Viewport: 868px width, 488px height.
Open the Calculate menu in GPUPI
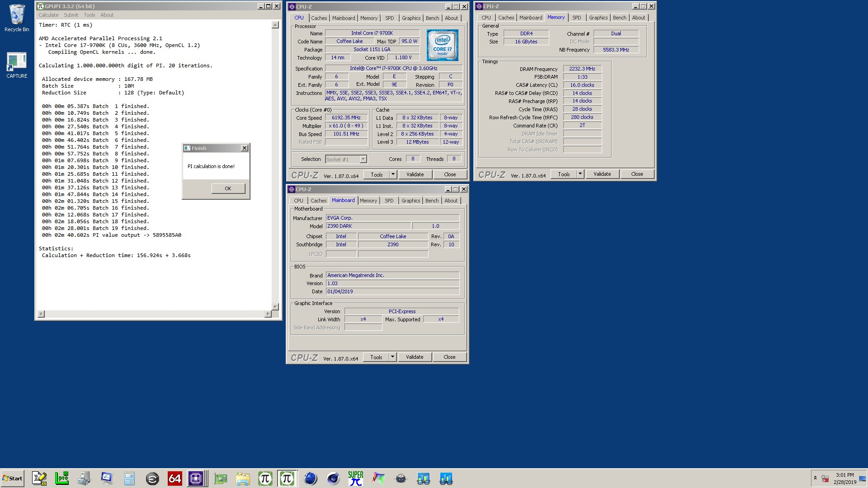(x=48, y=15)
